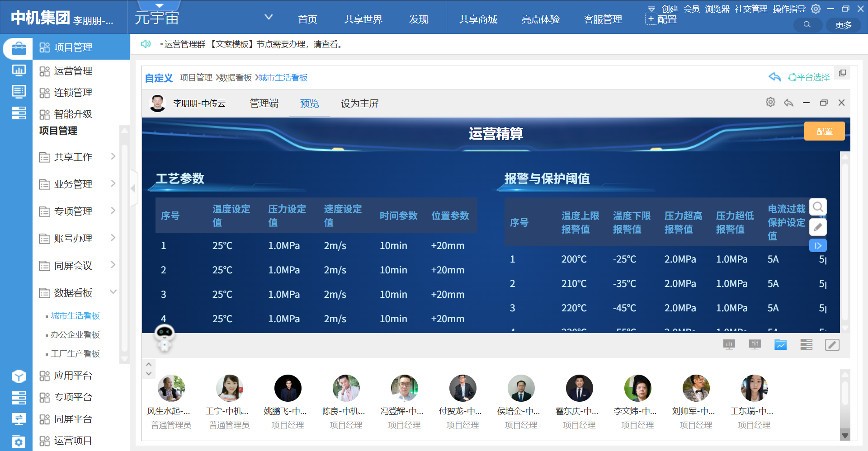
Task: Open search in the top right
Action: [807, 25]
